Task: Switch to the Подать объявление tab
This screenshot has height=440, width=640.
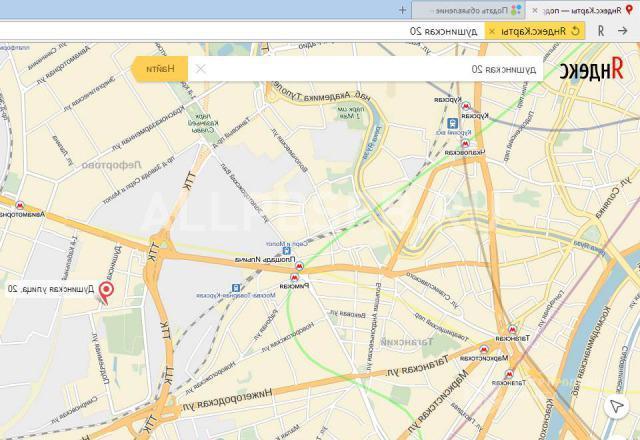Action: coord(468,10)
